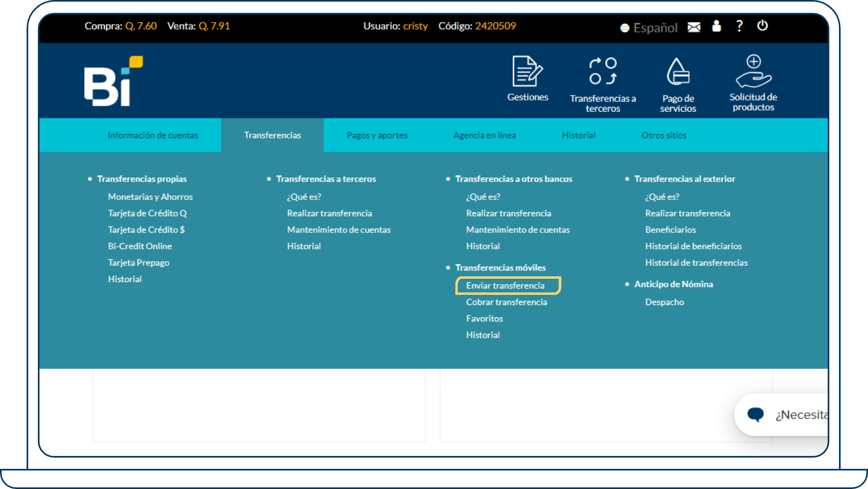Click ¿Qué es? under Transferencias a otros bancos
The image size is (868, 489).
tap(483, 197)
